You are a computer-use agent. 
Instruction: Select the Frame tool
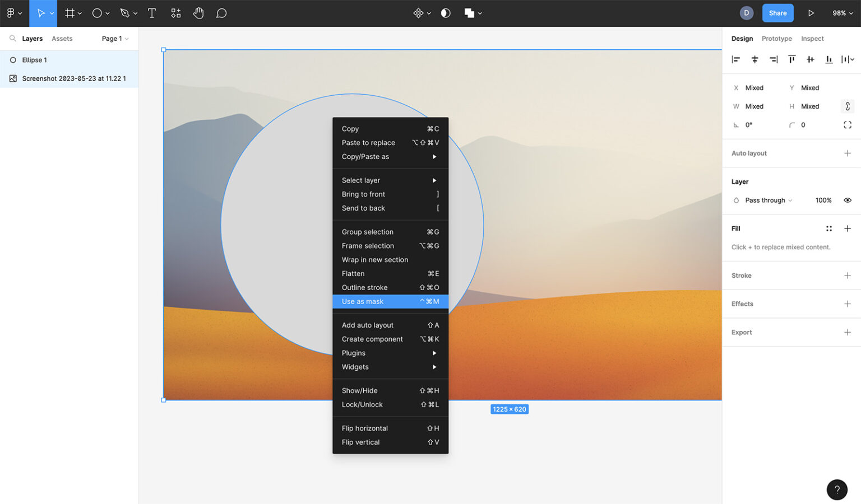pos(71,12)
